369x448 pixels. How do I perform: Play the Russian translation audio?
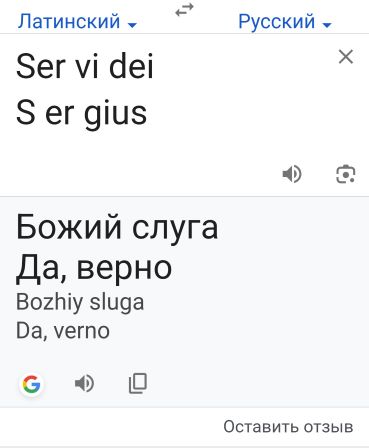tap(84, 383)
